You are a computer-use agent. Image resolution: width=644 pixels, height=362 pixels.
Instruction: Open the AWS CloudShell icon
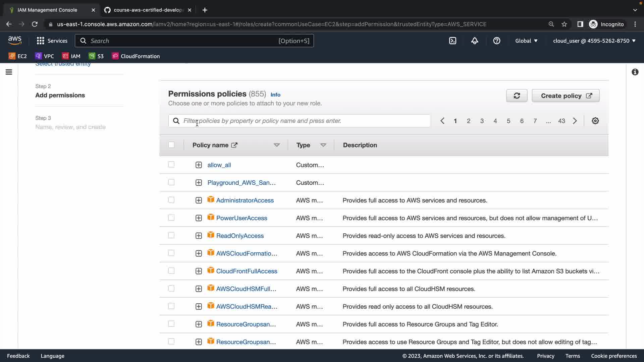click(x=452, y=41)
